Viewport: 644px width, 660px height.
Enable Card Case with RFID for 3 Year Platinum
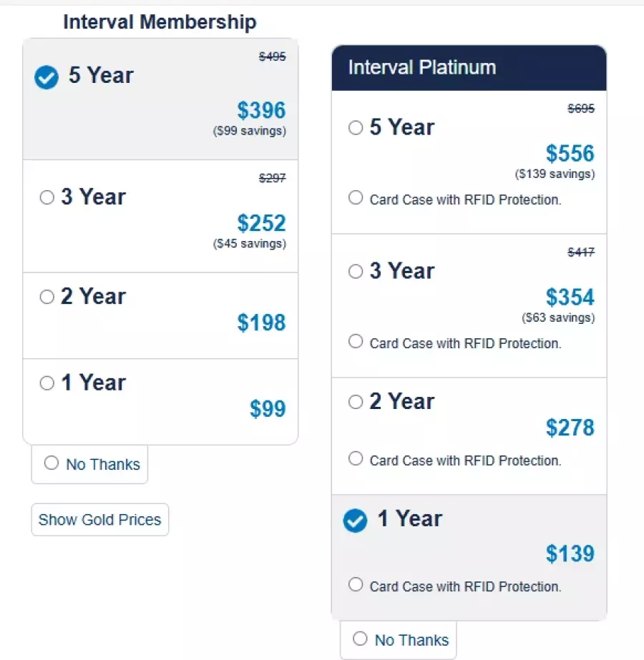coord(356,342)
